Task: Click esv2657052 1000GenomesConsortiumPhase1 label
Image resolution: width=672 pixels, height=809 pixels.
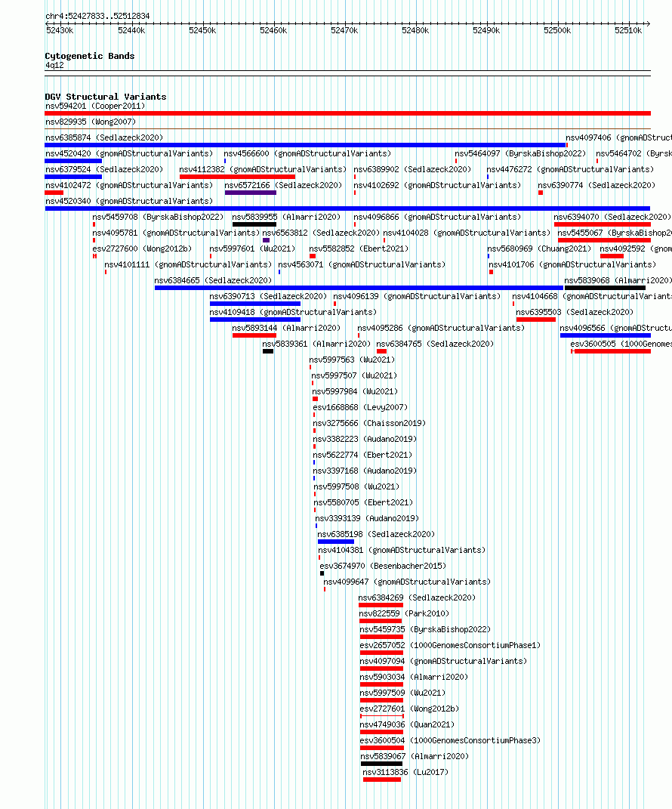Action: pyautogui.click(x=450, y=645)
